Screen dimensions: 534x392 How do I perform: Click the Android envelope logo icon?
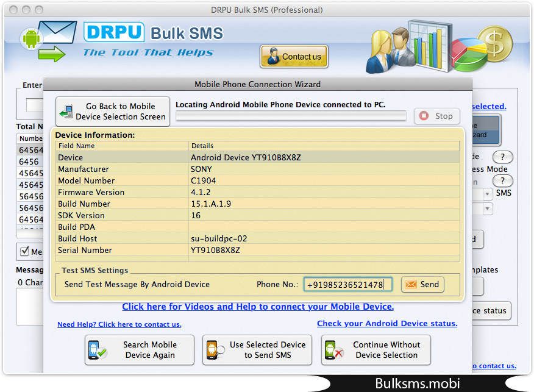click(x=48, y=35)
